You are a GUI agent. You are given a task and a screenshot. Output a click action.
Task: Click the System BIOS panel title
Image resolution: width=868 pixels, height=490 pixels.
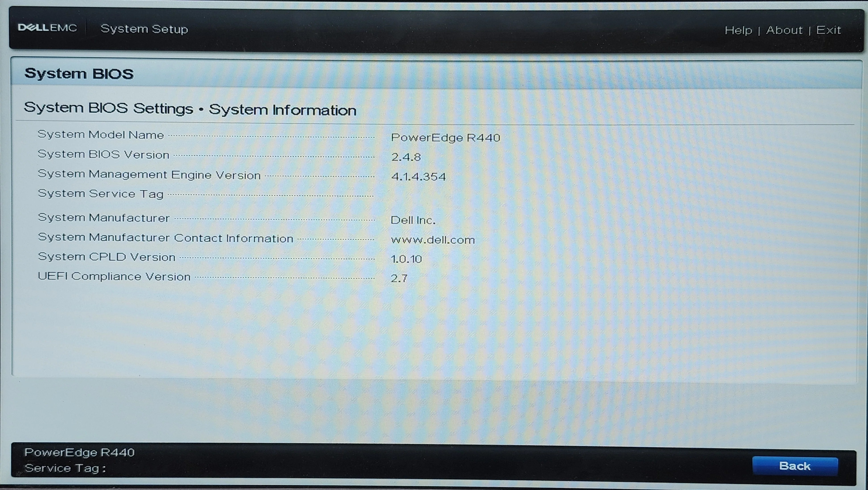click(79, 74)
